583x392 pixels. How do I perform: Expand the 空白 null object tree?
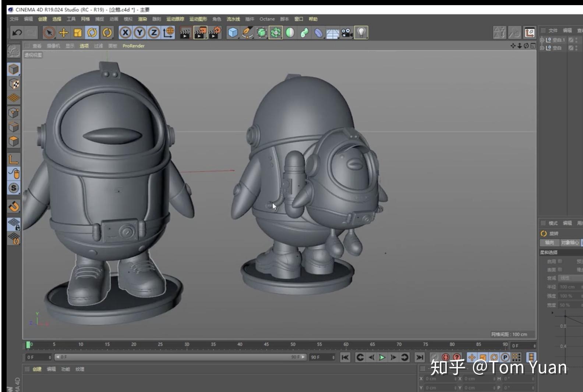[542, 48]
